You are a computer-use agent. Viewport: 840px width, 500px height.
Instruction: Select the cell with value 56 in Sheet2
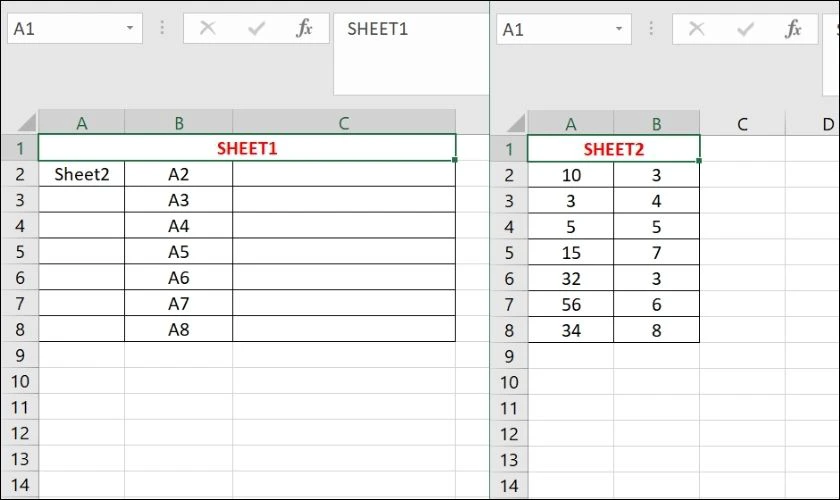click(x=571, y=304)
